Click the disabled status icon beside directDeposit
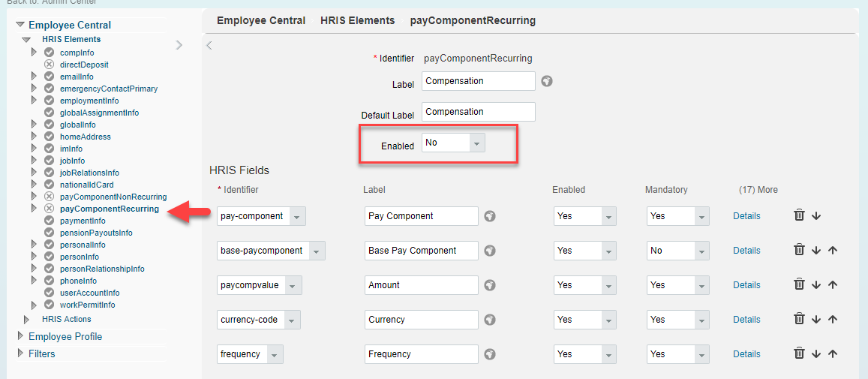Image resolution: width=868 pixels, height=379 pixels. (x=49, y=65)
